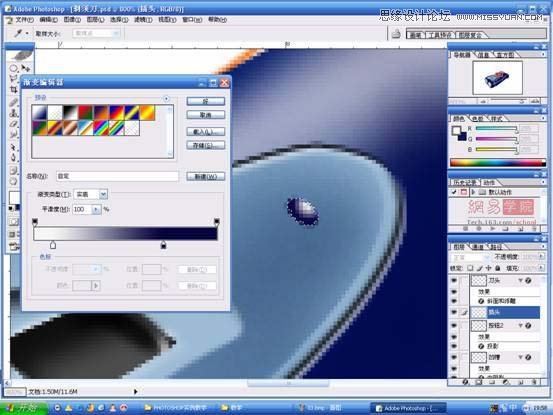Image resolution: width=553 pixels, height=415 pixels.
Task: Toggle 投影 effect visibility
Action: pyautogui.click(x=454, y=346)
